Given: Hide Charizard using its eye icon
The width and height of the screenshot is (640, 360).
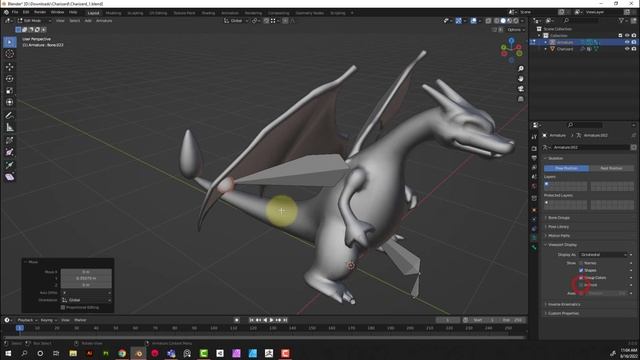Looking at the screenshot, I should click(627, 49).
